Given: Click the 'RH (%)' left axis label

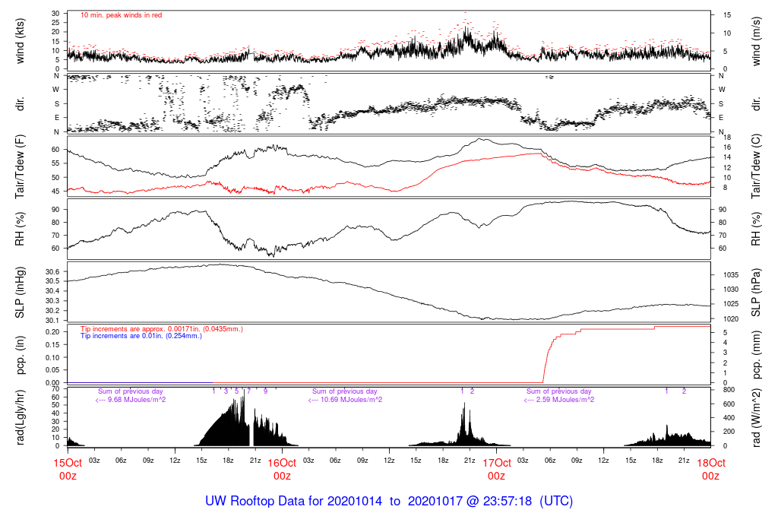Looking at the screenshot, I should tap(20, 230).
